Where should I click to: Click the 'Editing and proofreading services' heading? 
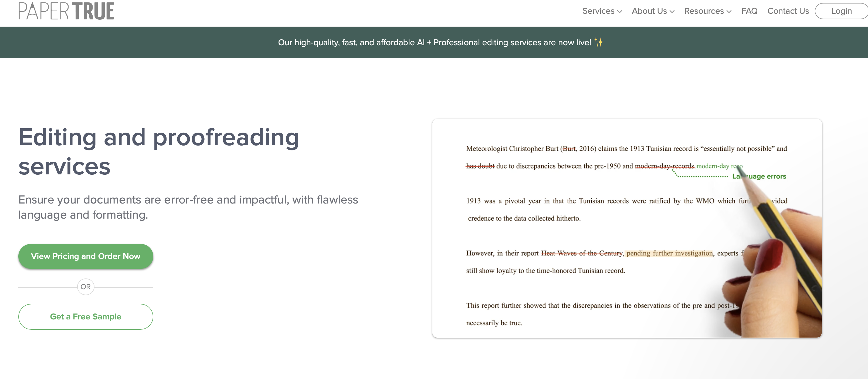tap(159, 152)
